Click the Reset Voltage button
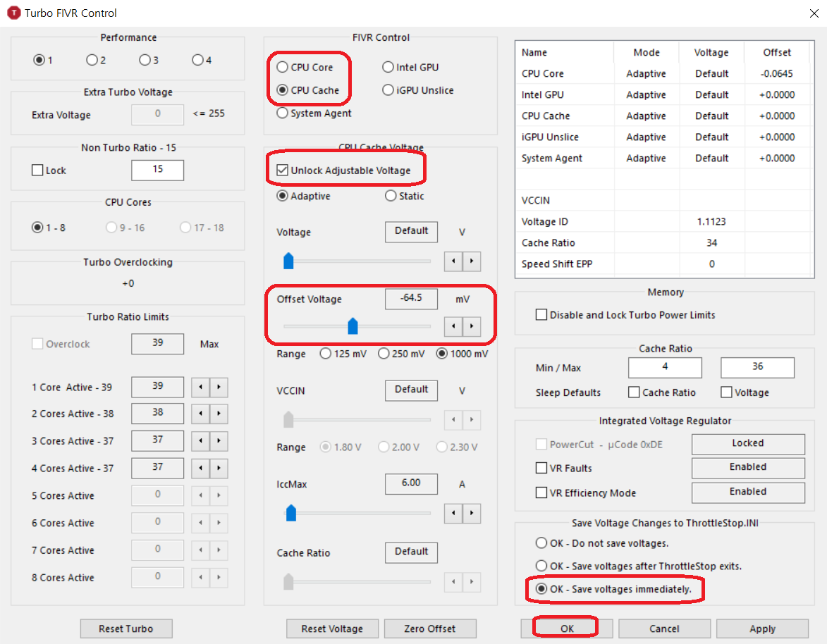Screen dimensions: 827x644 click(x=332, y=628)
